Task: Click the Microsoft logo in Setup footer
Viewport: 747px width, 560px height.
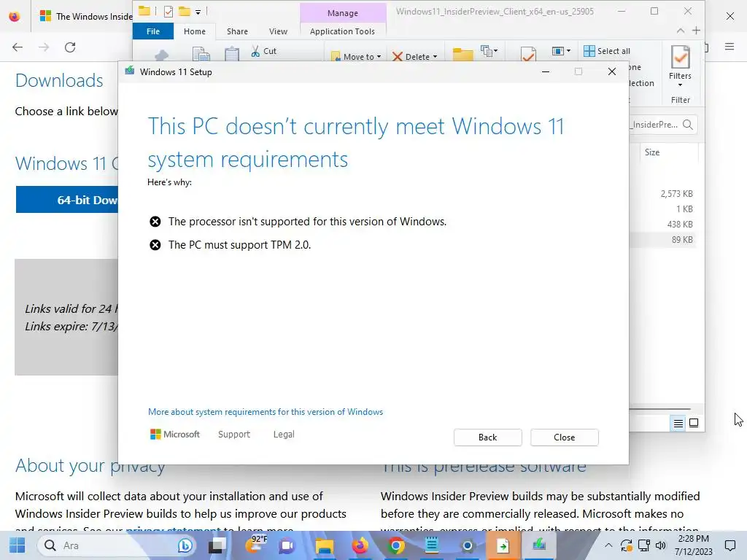Action: point(175,435)
